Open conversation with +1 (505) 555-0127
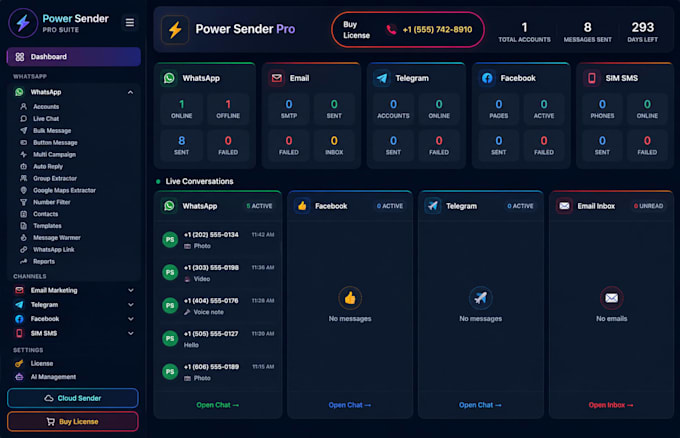 tap(218, 339)
